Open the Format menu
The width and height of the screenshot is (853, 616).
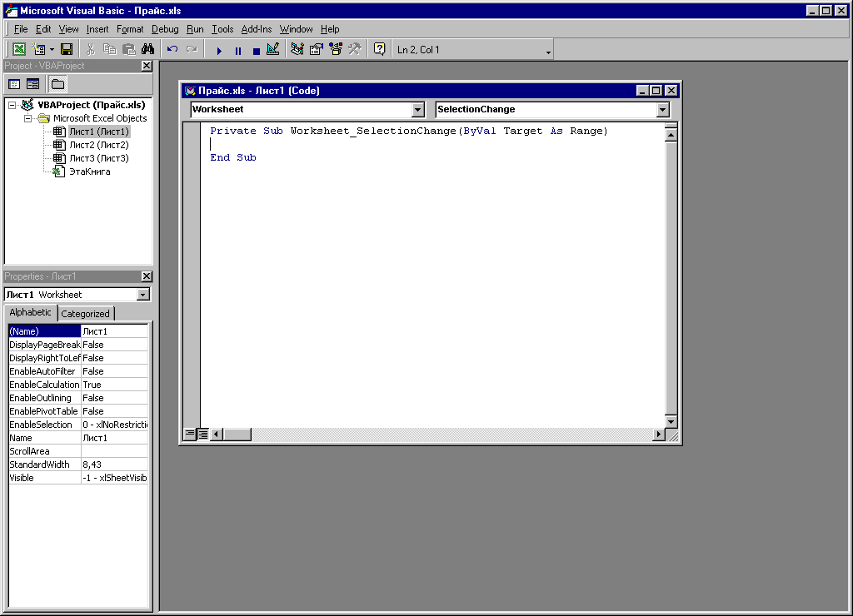click(130, 29)
